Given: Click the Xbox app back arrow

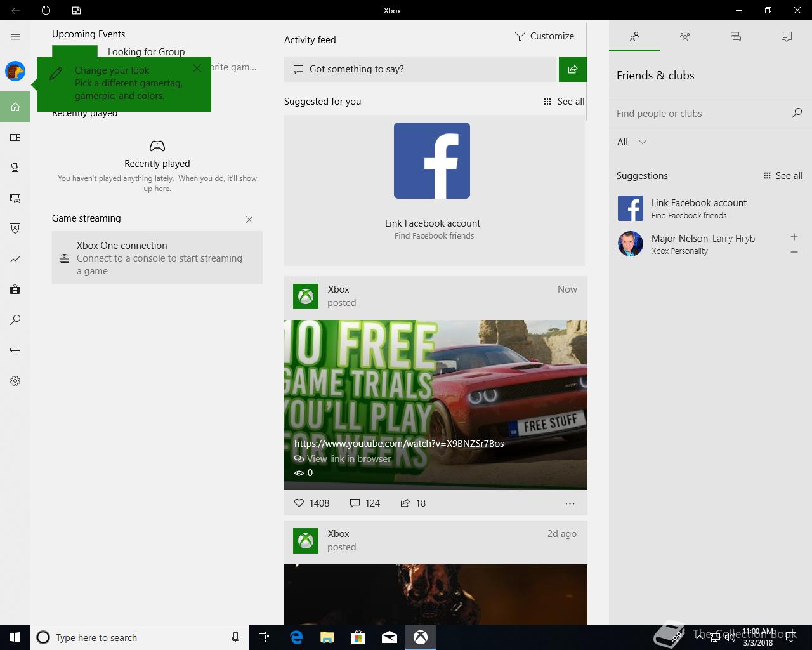Looking at the screenshot, I should (15, 10).
